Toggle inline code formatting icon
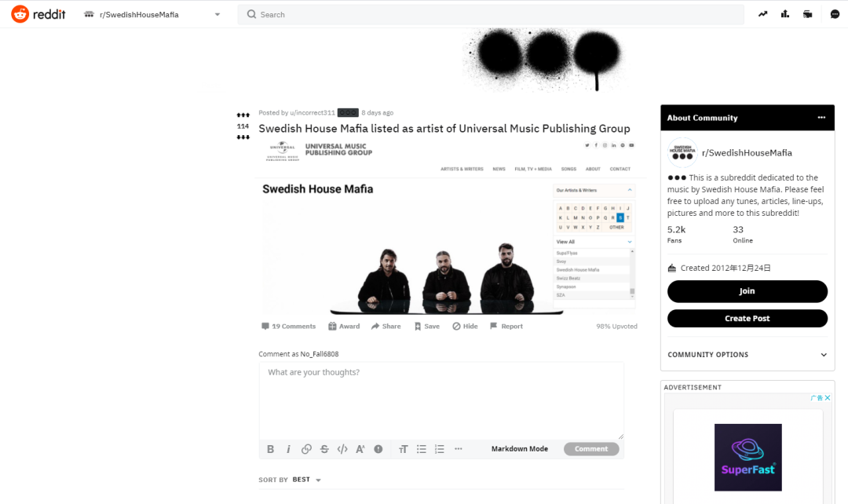The width and height of the screenshot is (848, 504). [x=342, y=449]
